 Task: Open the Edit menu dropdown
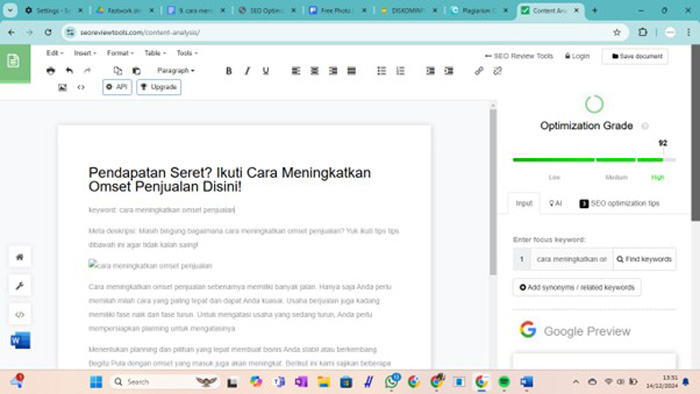[x=55, y=53]
